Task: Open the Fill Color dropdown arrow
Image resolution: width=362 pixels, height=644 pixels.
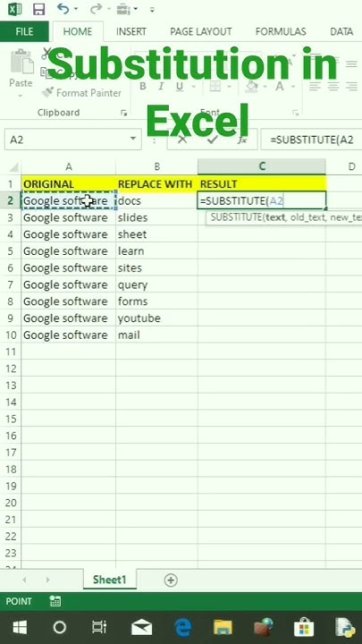Action: point(265,87)
